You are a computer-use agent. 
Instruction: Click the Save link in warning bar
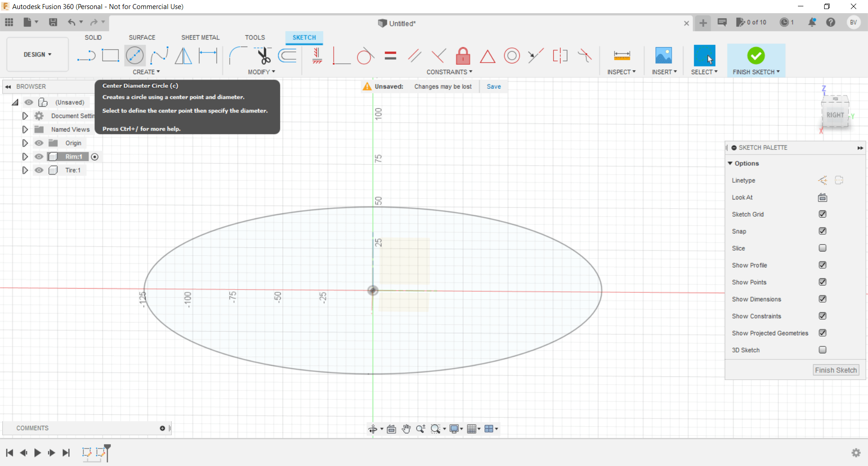click(494, 86)
